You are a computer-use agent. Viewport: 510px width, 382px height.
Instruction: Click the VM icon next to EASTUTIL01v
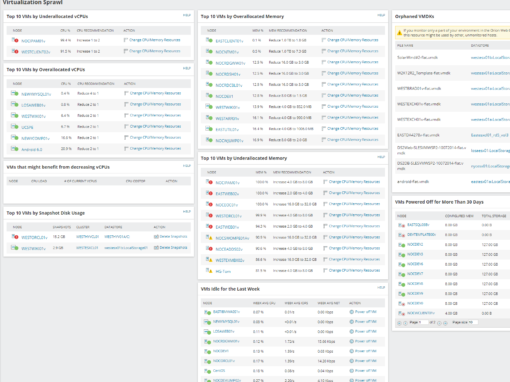coord(209,129)
